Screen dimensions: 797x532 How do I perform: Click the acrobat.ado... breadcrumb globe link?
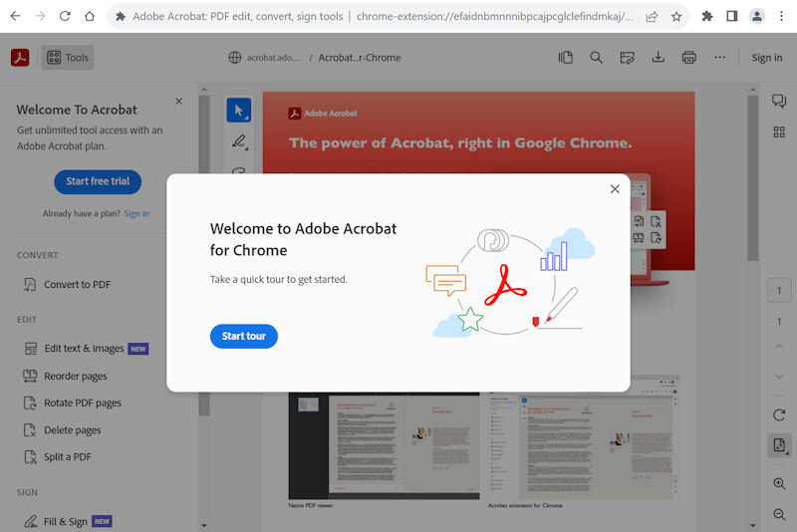264,58
